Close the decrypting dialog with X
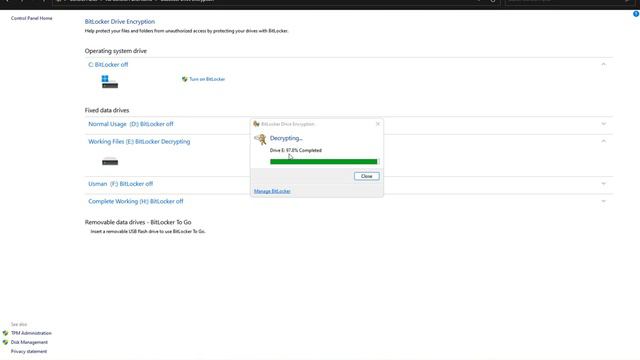 click(x=378, y=124)
